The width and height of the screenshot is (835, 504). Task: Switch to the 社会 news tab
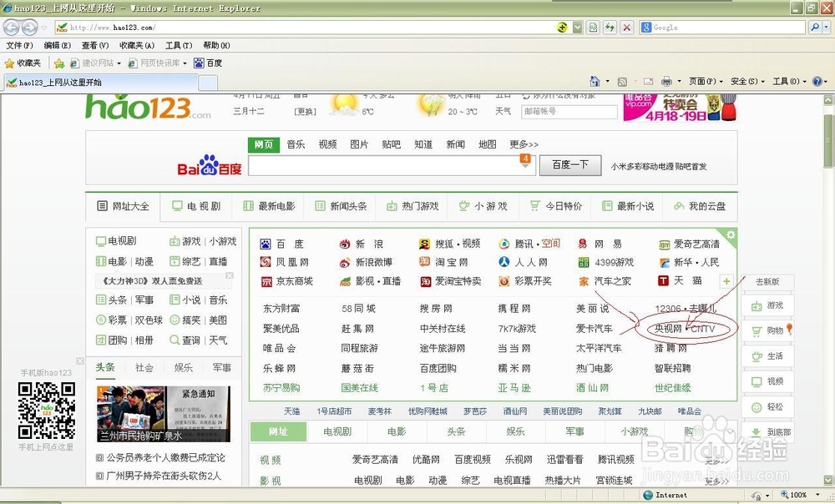click(144, 368)
